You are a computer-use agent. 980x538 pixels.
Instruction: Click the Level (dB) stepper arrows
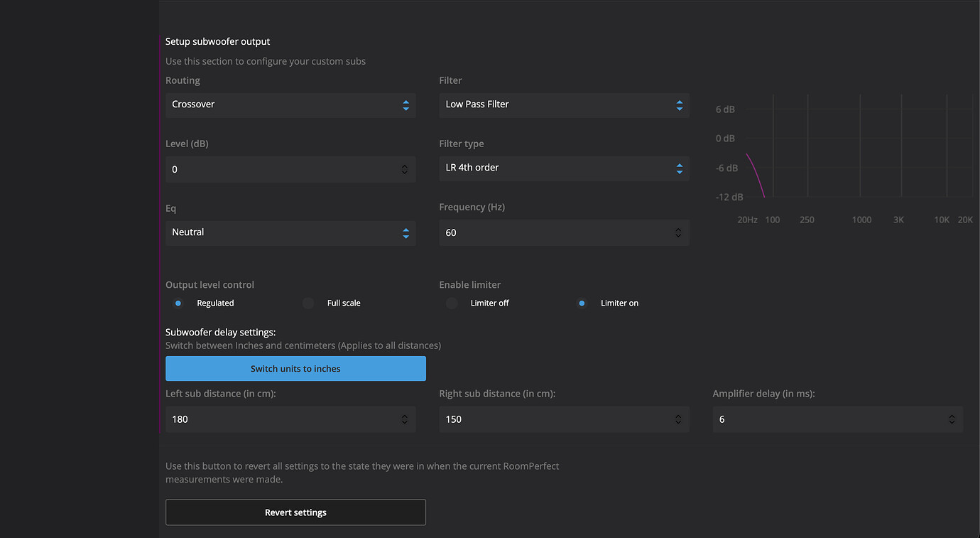(405, 169)
